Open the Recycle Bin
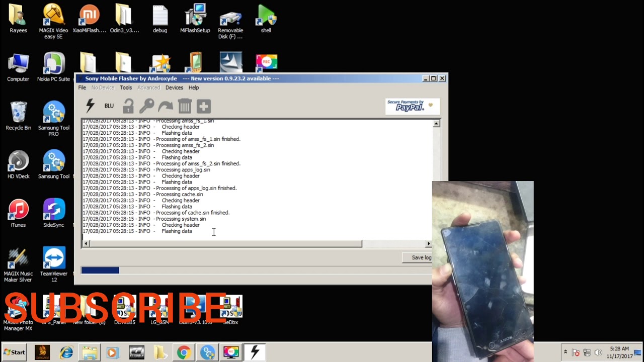 click(18, 116)
